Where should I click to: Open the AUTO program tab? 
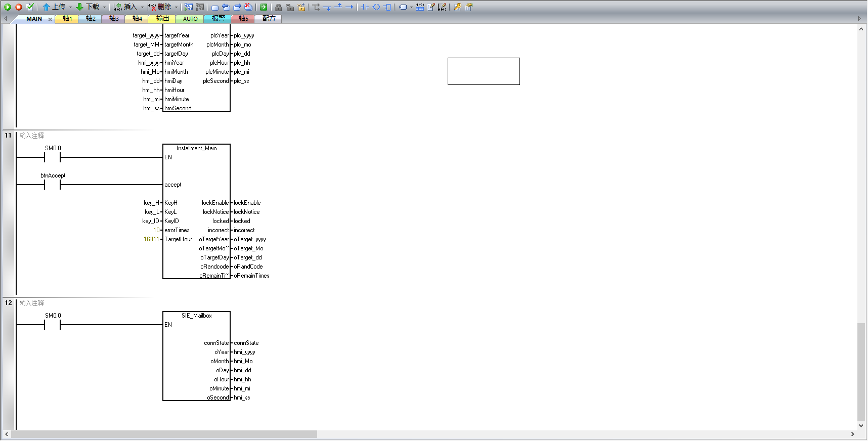[190, 19]
